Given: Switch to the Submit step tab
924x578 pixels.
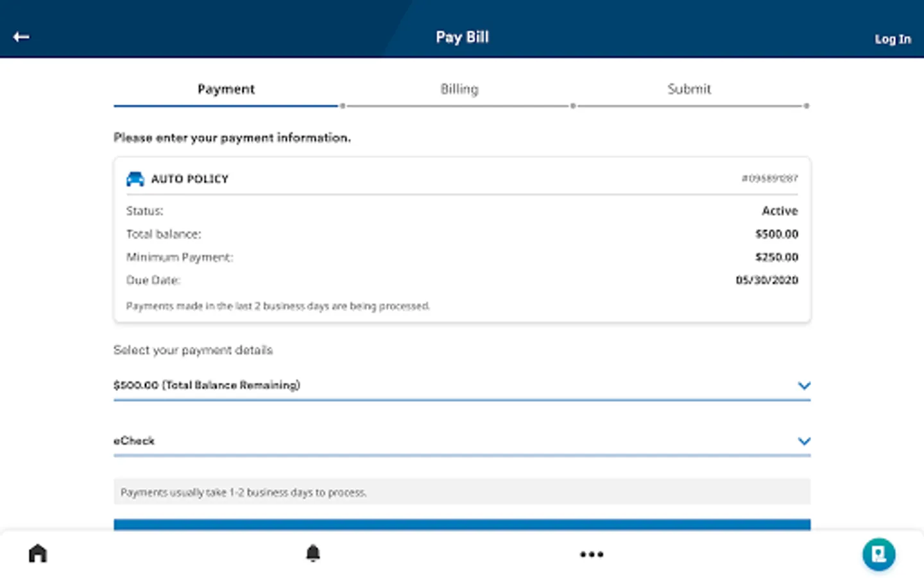Looking at the screenshot, I should pyautogui.click(x=689, y=89).
